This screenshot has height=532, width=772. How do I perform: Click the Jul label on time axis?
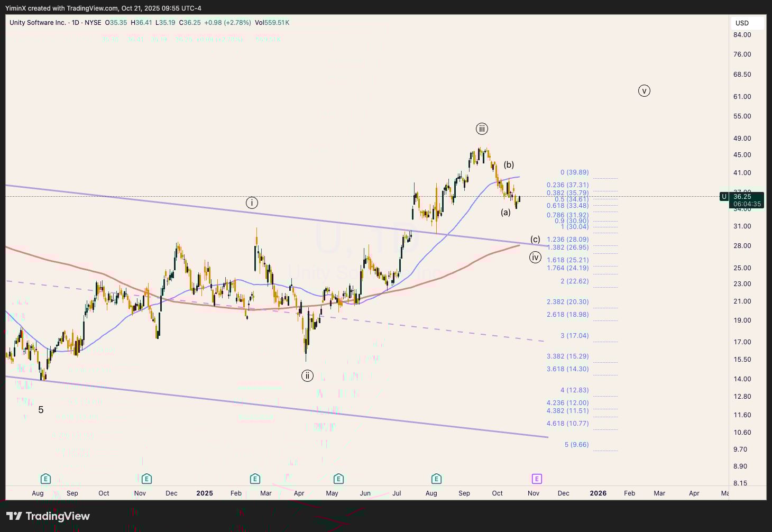[x=397, y=493]
